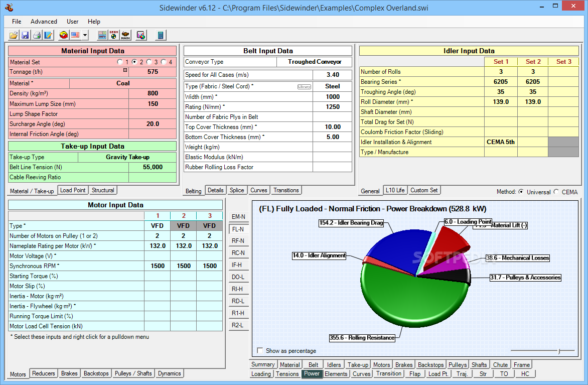The width and height of the screenshot is (588, 385).
Task: Save the project with the floppy disk icon
Action: pos(25,35)
